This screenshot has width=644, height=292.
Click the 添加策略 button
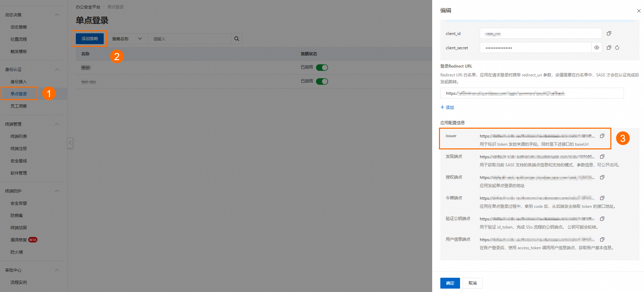(x=90, y=39)
